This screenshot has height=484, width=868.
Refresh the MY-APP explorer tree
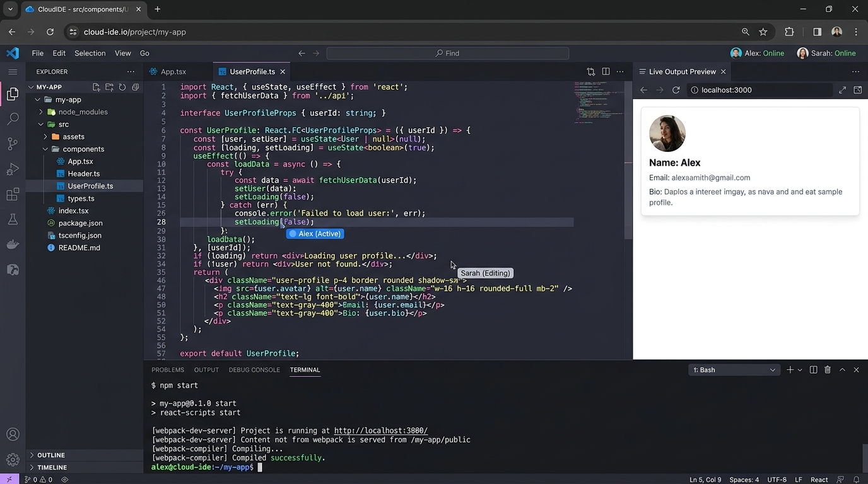122,87
